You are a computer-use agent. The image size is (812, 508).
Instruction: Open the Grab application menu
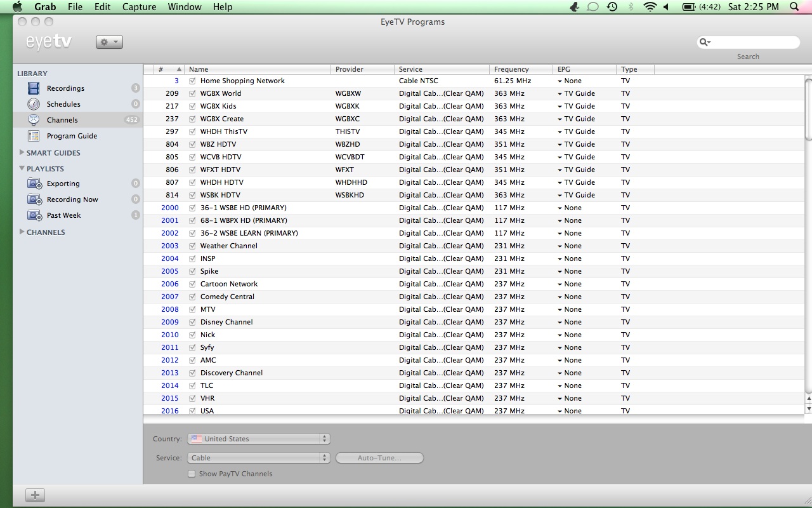click(x=45, y=7)
